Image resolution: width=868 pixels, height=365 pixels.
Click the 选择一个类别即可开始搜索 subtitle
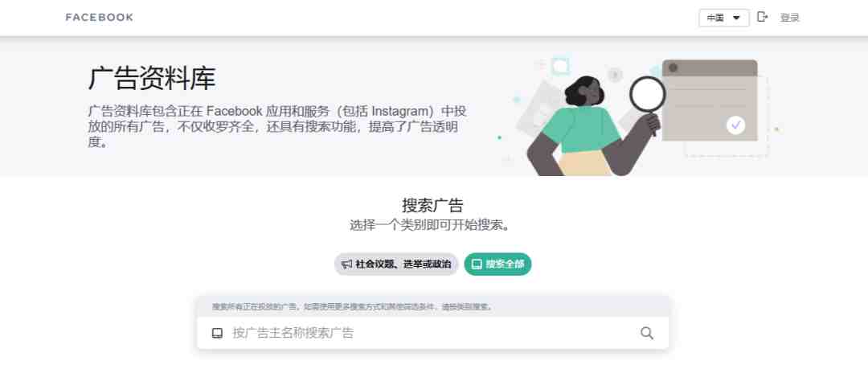[429, 225]
